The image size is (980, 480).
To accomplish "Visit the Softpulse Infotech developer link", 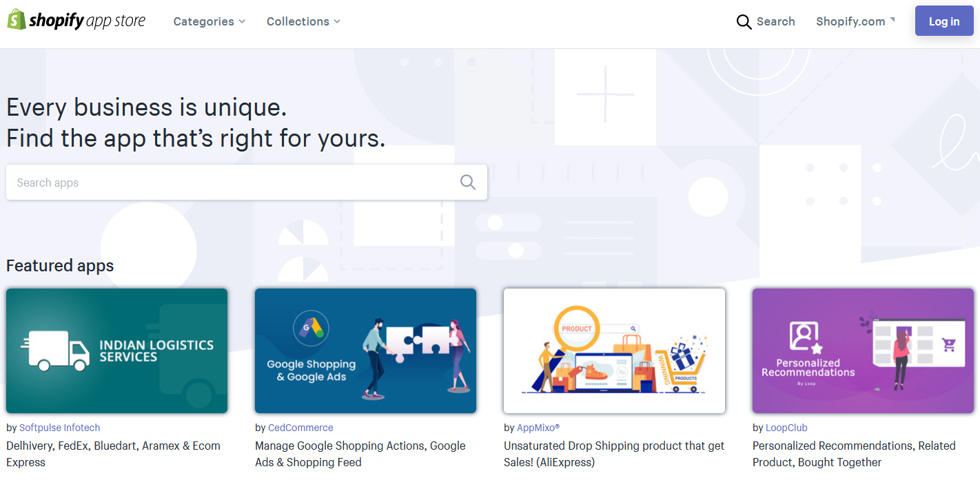I will (x=59, y=428).
